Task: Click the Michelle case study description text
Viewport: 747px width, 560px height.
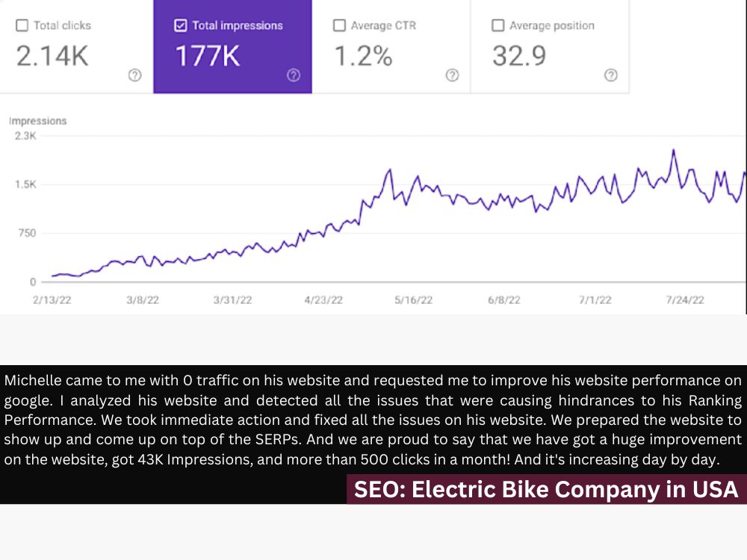Action: click(373, 420)
